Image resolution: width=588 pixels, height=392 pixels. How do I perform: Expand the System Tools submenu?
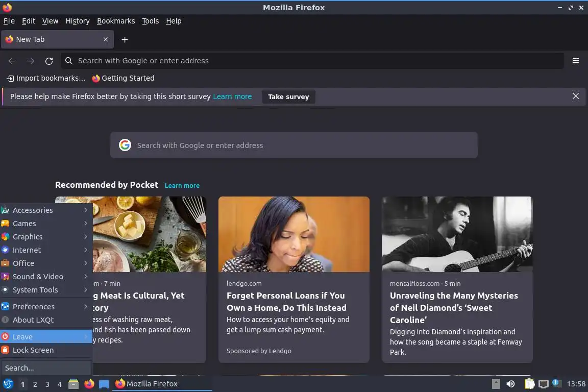(x=46, y=289)
